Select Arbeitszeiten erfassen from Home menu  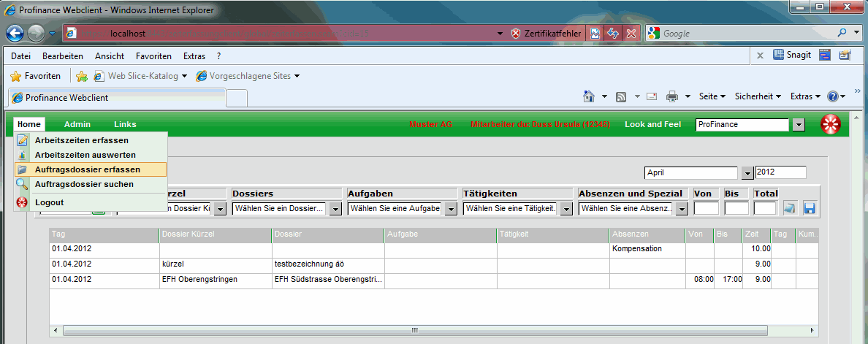[81, 140]
